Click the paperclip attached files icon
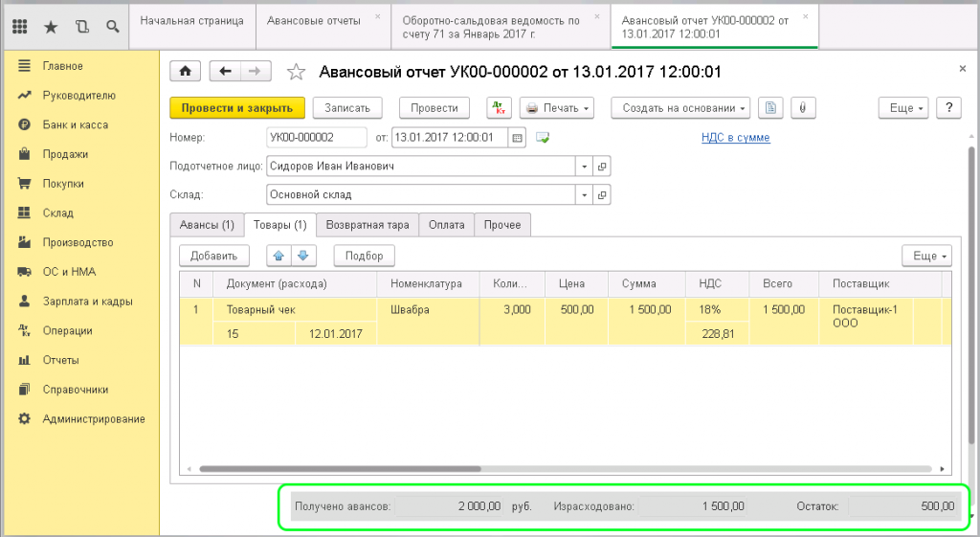Screen dimensions: 980x537 click(800, 108)
